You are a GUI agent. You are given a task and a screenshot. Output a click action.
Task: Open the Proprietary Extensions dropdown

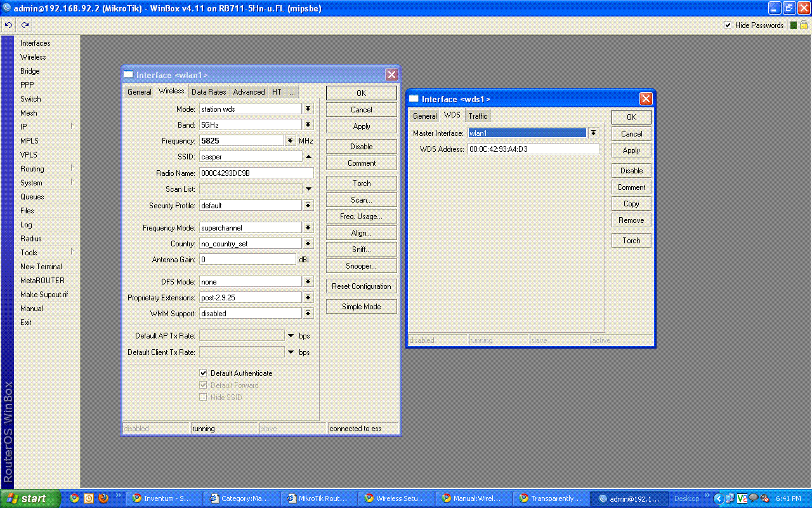coord(308,298)
